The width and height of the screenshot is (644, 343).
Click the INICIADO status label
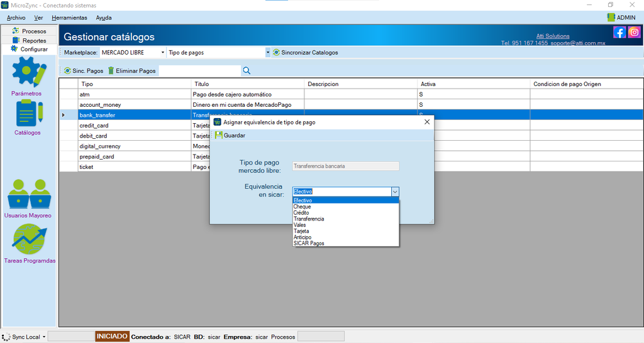click(112, 337)
